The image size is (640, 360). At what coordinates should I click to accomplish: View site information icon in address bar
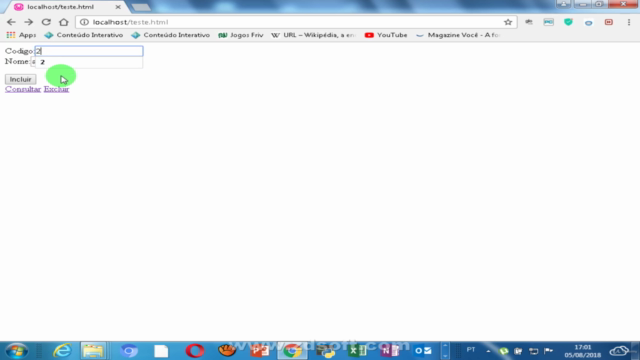coord(84,22)
